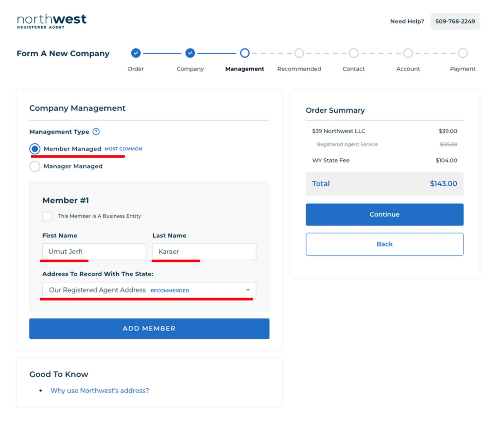
Task: Click the $104.00 state fee amount
Action: click(x=446, y=160)
